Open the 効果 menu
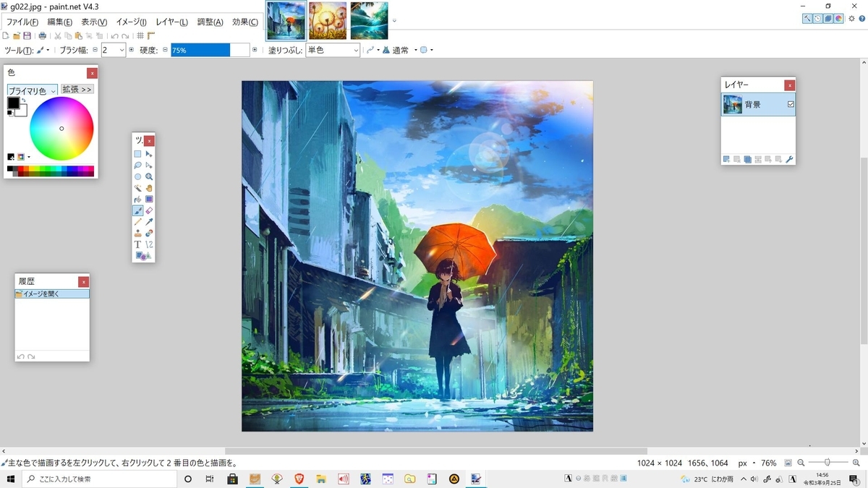868x488 pixels. click(245, 22)
